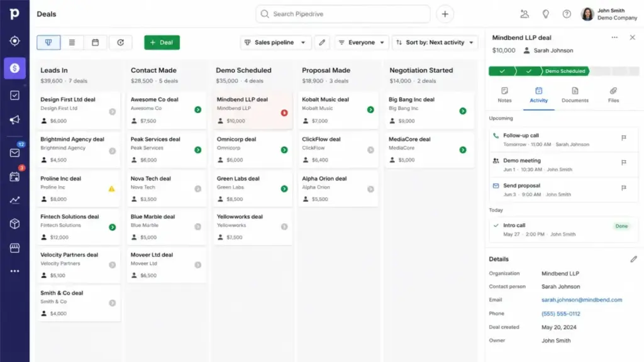Open the MediaCore deal card

click(x=429, y=150)
